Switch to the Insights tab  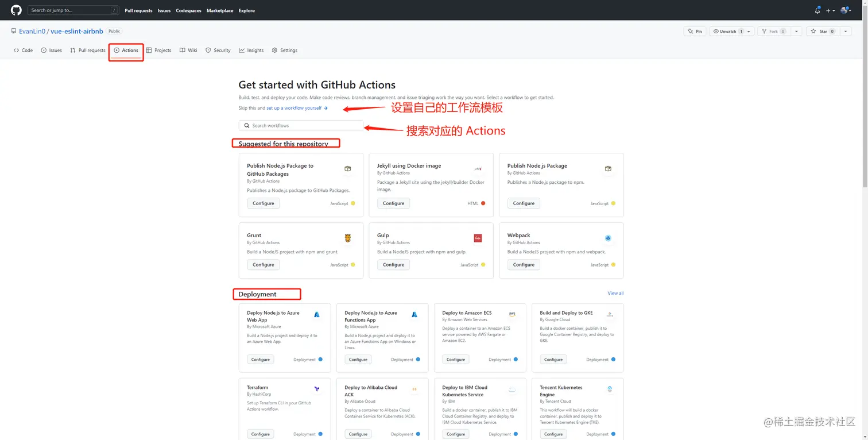(x=251, y=51)
